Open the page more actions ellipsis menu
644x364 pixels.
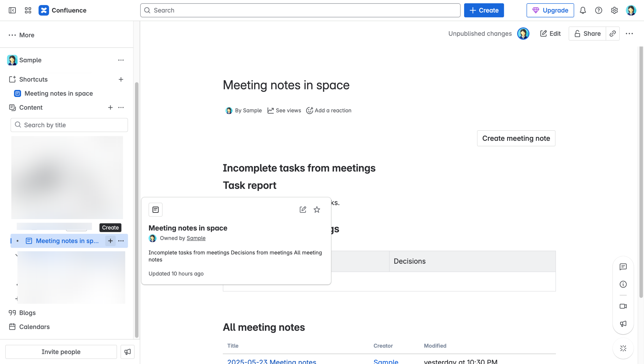coord(629,34)
